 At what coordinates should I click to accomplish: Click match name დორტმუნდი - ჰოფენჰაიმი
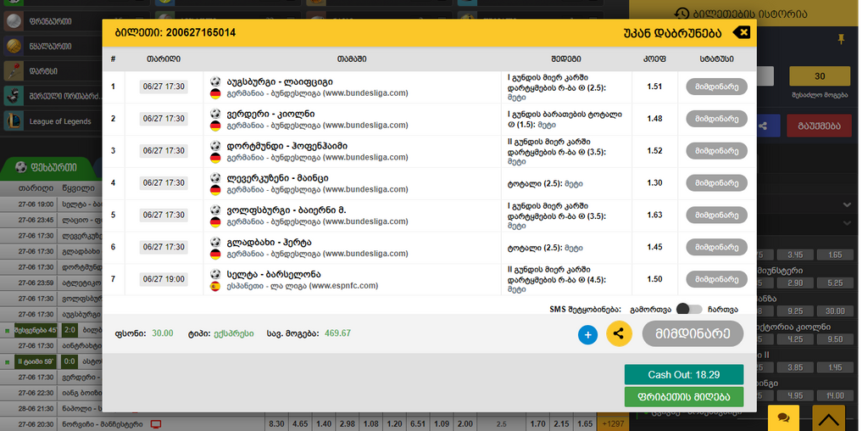287,146
